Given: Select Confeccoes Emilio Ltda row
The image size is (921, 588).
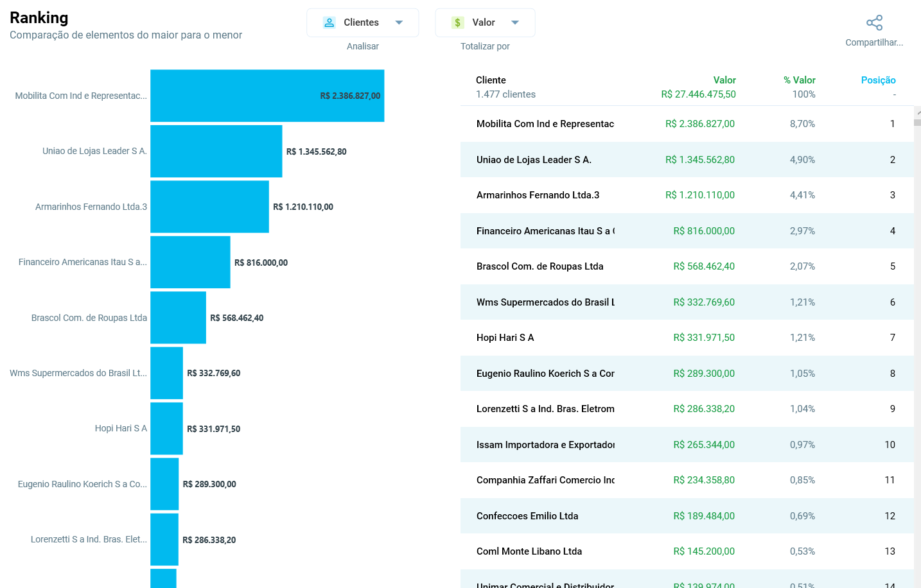Looking at the screenshot, I should 687,516.
